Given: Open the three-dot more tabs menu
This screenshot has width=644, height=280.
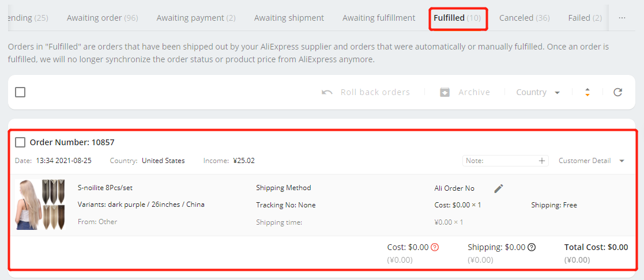Looking at the screenshot, I should point(622,18).
